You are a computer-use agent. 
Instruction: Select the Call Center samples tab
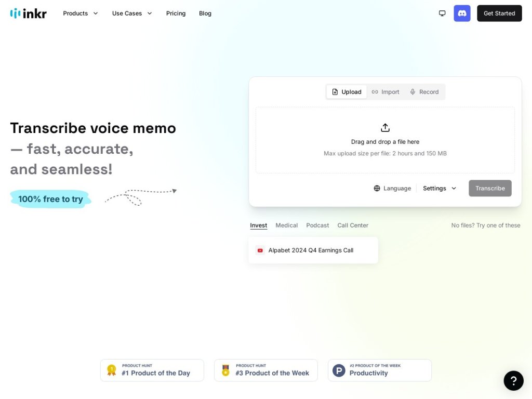[x=353, y=225]
